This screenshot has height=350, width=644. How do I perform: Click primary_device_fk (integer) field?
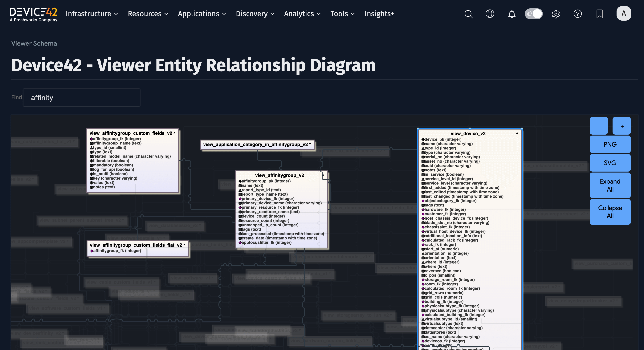(x=267, y=198)
